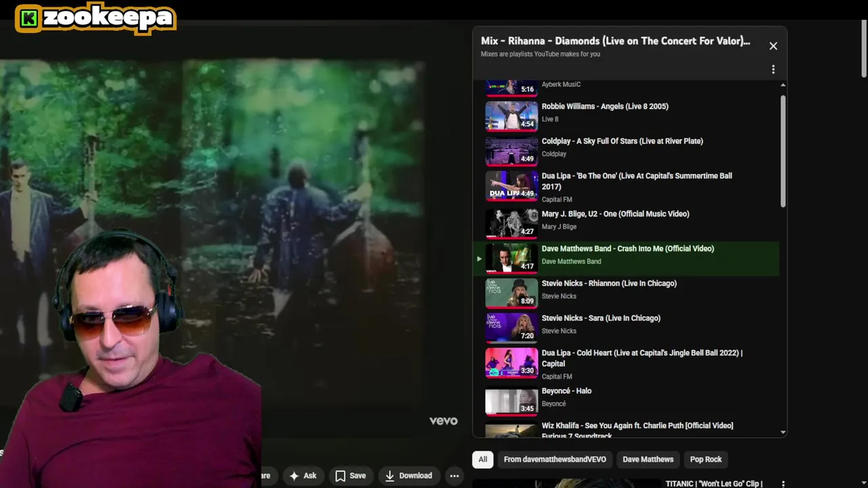Open TITANIC 'Won't Let Go' clip recommendation
Screen dimensions: 868x488
pyautogui.click(x=714, y=483)
